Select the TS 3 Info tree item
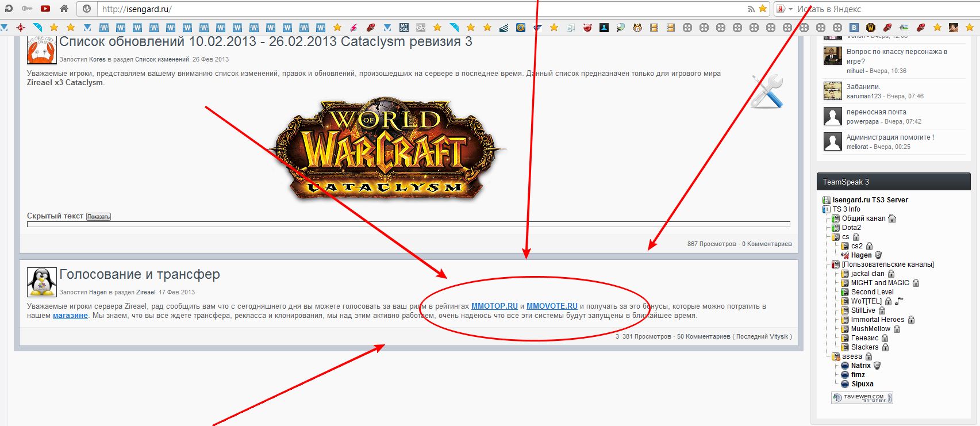980x426 pixels. coord(847,209)
